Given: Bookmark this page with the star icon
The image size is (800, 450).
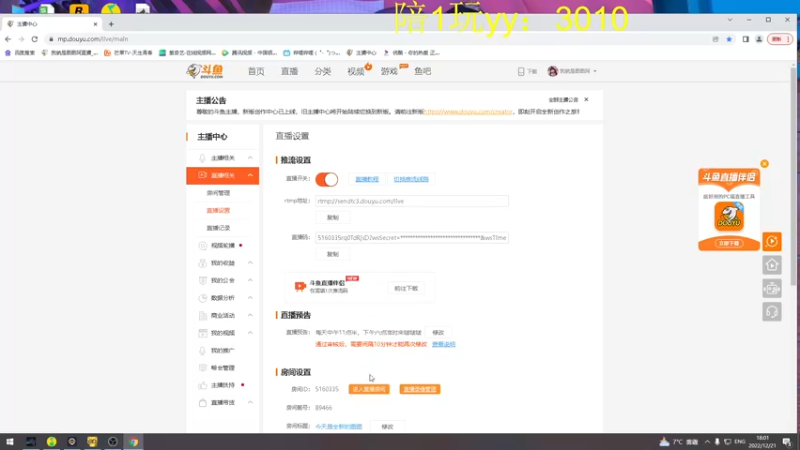Looking at the screenshot, I should point(729,39).
